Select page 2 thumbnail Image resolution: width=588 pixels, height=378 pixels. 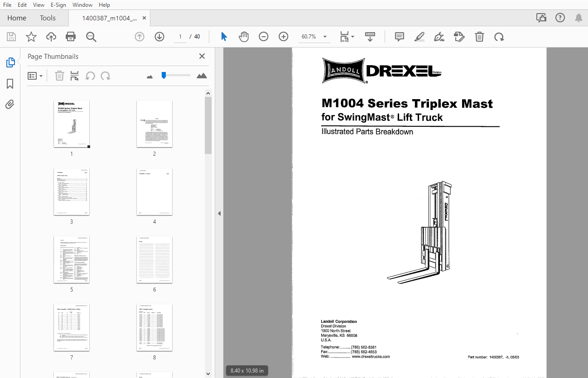[154, 124]
